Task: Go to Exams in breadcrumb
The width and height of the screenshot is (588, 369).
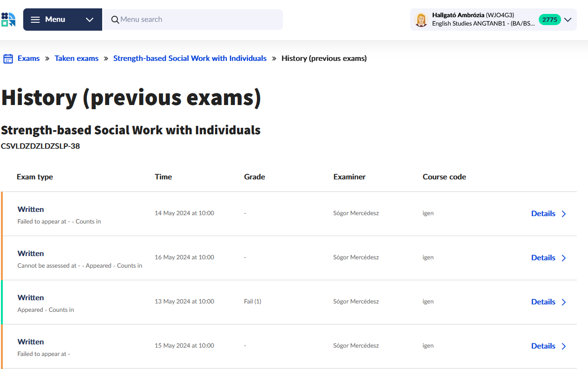Action: [x=29, y=59]
